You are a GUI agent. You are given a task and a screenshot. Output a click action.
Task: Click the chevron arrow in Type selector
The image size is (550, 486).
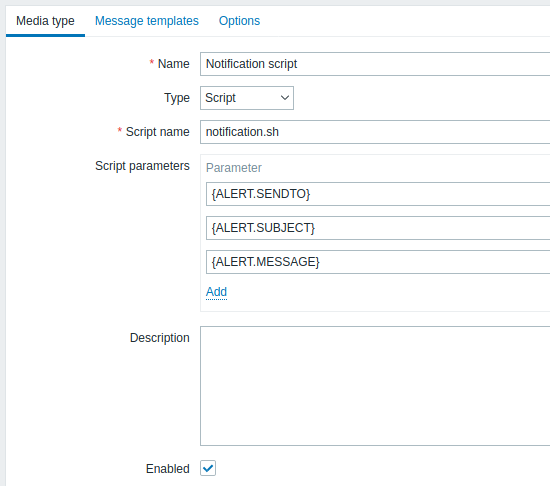click(285, 98)
